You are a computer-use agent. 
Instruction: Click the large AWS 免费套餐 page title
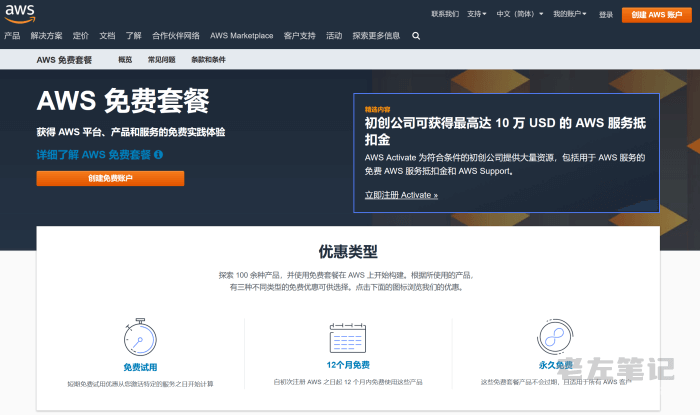coord(123,101)
